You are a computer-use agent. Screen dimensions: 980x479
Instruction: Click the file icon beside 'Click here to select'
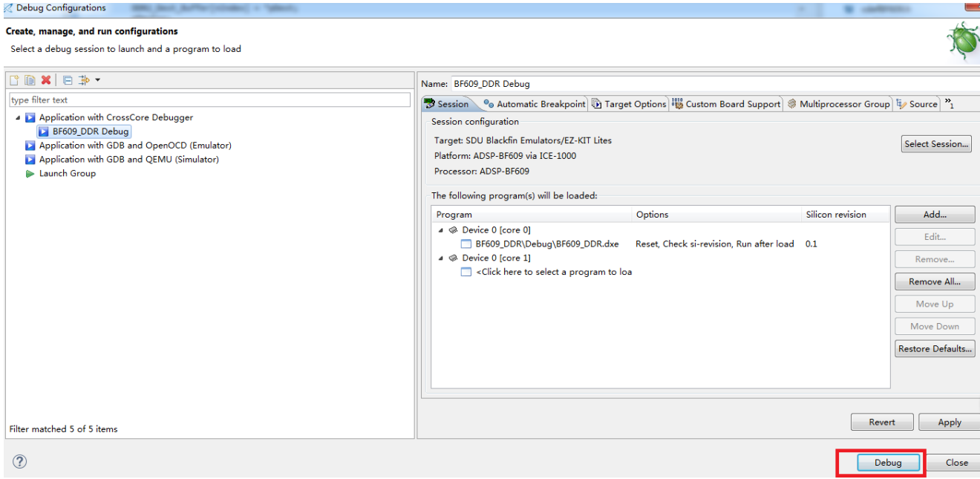click(x=466, y=273)
